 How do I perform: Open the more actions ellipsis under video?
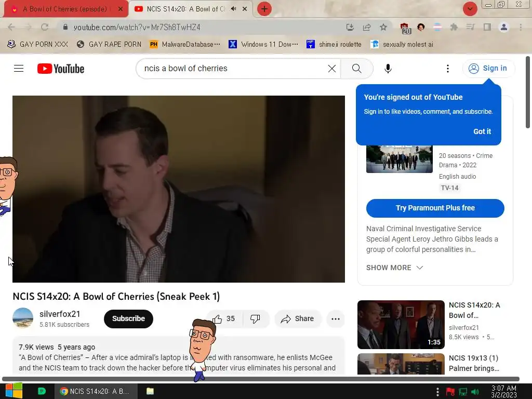pyautogui.click(x=335, y=318)
